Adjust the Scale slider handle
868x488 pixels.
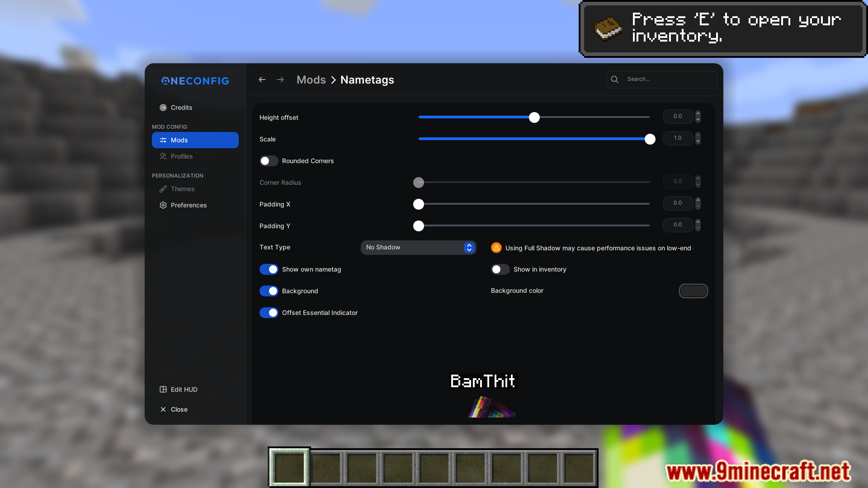point(650,139)
